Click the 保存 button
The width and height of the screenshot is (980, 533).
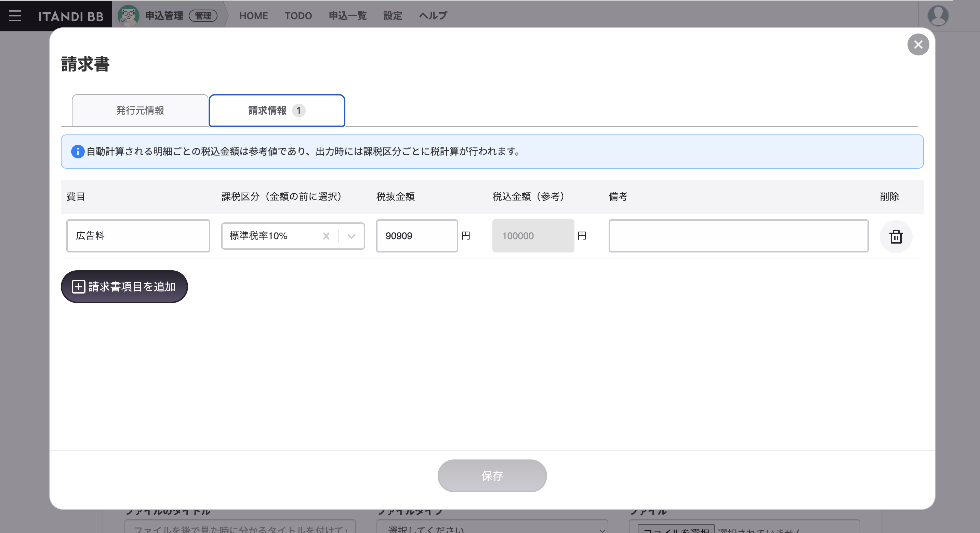click(492, 476)
